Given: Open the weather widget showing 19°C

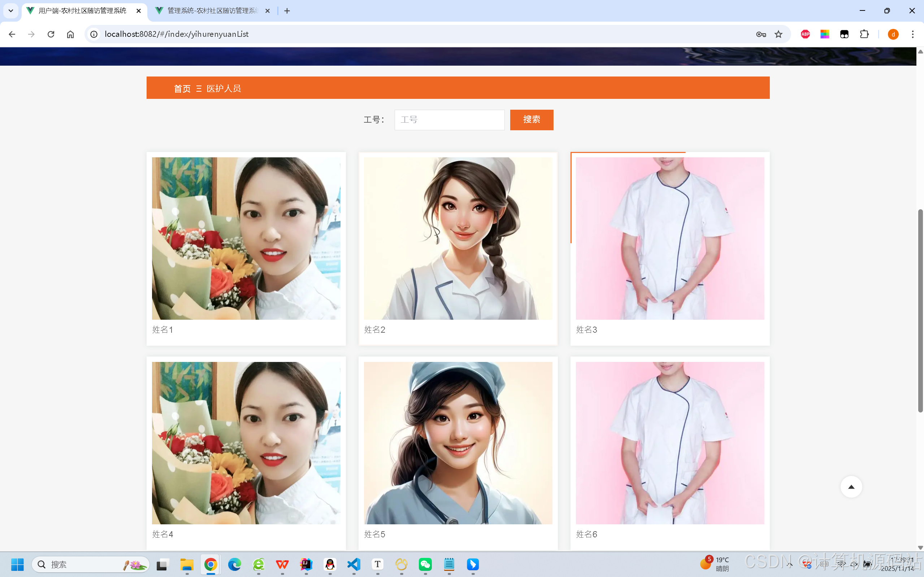Looking at the screenshot, I should (715, 564).
